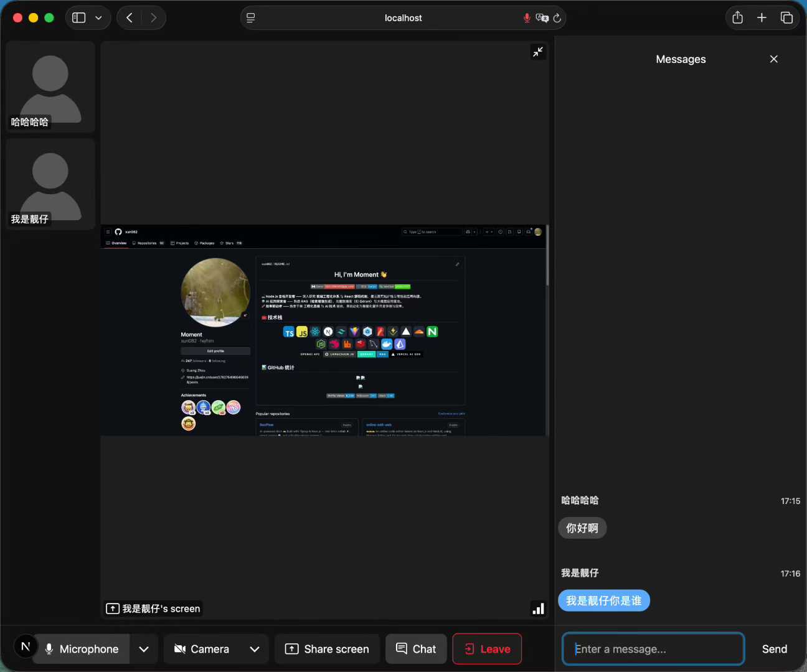The image size is (807, 672).
Task: Open connection quality stats on the shared screen
Action: pos(538,608)
